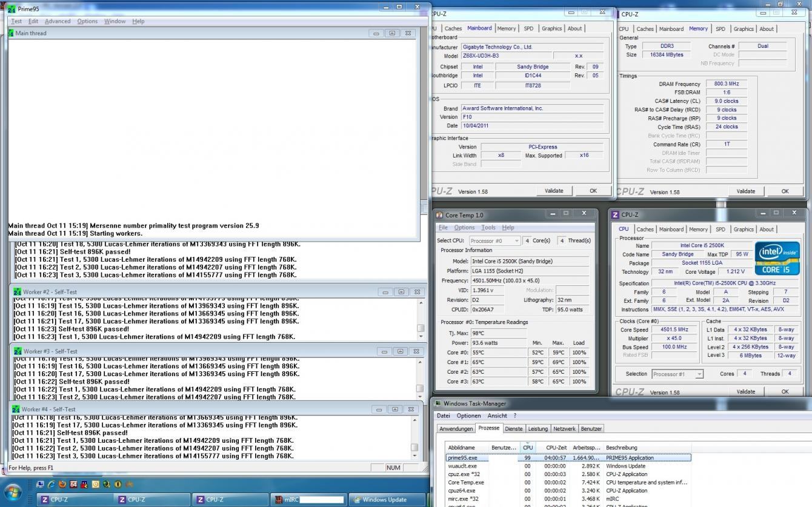Open the Test menu in Prime95
This screenshot has height=507, width=812.
coord(16,21)
